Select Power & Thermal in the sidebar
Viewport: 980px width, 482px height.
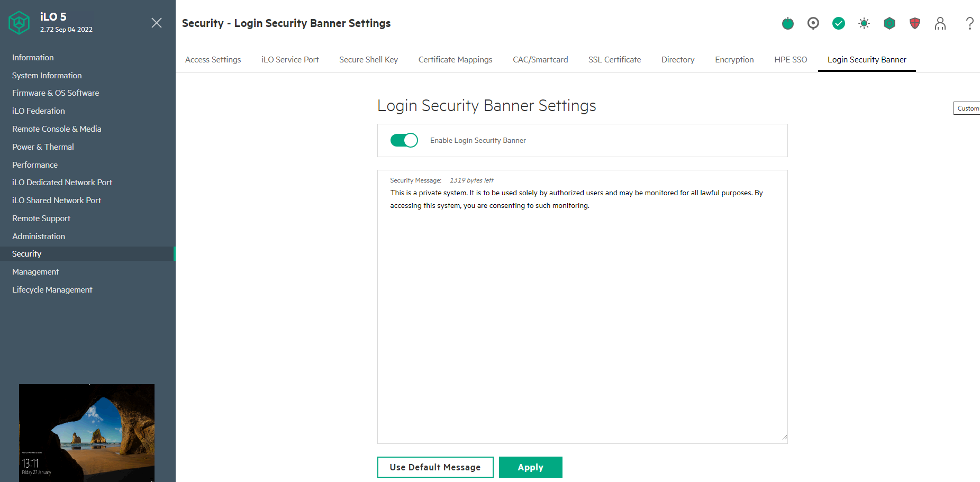pos(43,147)
